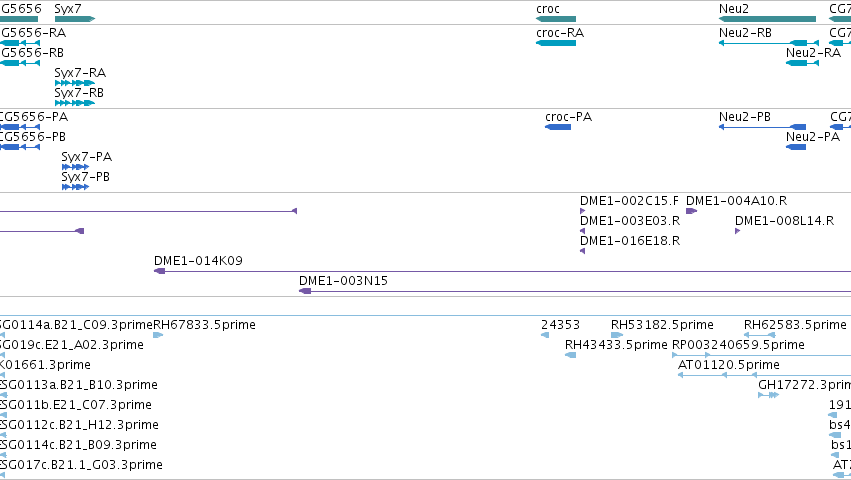Click the Syx7-PA label text

(x=87, y=157)
